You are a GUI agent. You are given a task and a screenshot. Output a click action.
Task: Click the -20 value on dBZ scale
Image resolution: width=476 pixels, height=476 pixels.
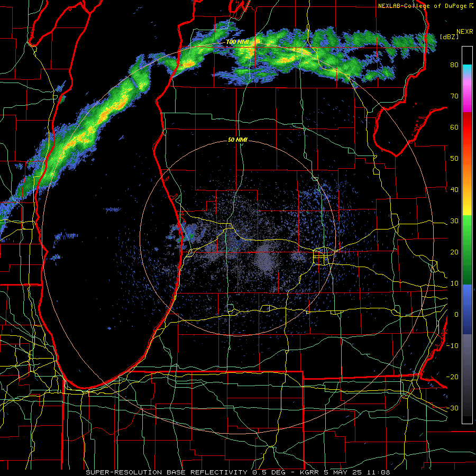click(x=452, y=377)
